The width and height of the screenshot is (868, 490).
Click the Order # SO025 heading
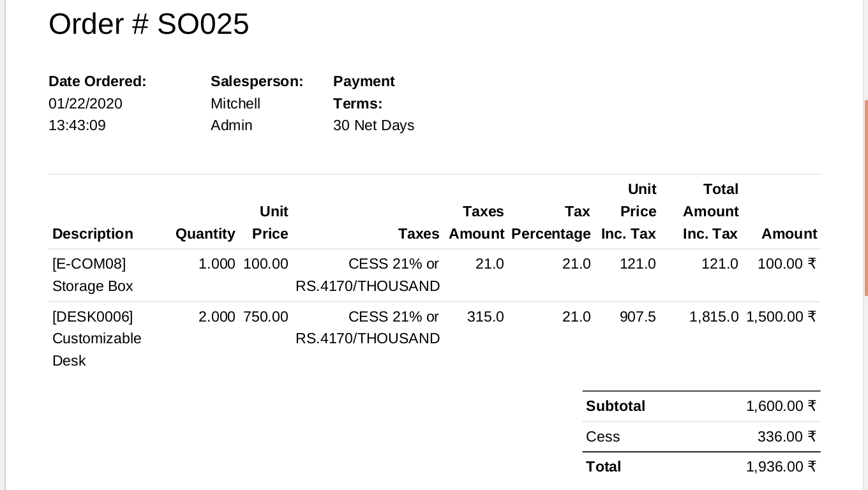(x=149, y=24)
